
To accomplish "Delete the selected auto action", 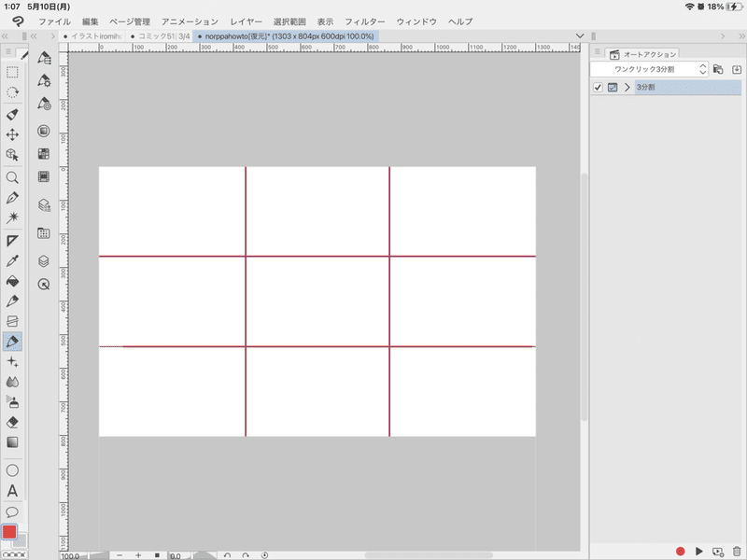I will pyautogui.click(x=737, y=551).
